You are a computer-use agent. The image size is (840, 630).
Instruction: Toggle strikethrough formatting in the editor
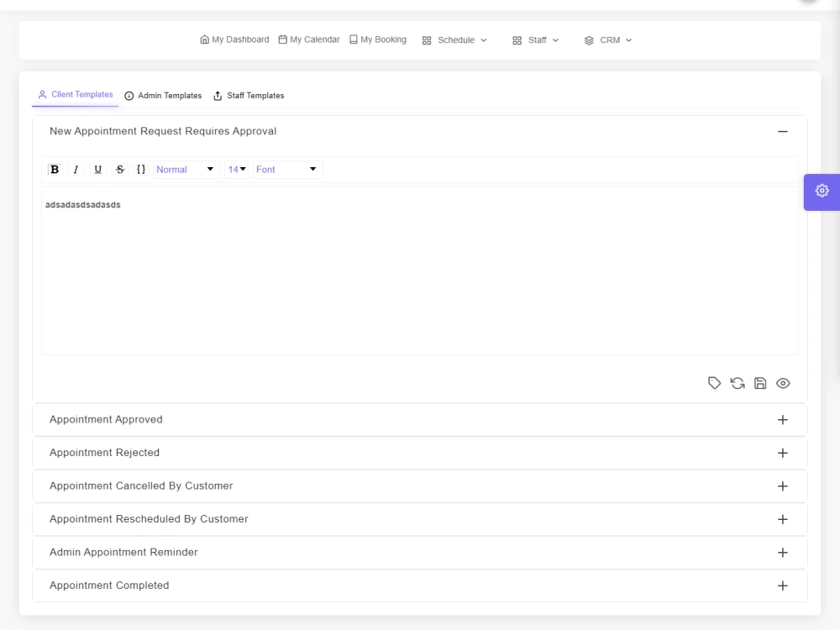(120, 170)
